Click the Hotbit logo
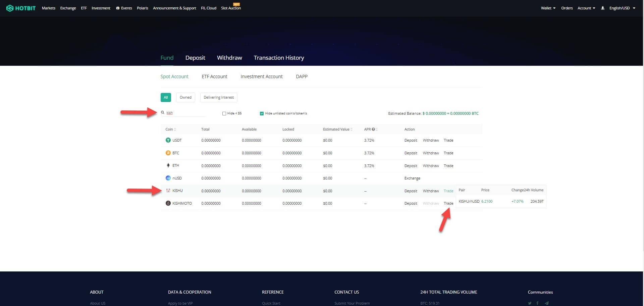Image resolution: width=644 pixels, height=306 pixels. coord(21,8)
